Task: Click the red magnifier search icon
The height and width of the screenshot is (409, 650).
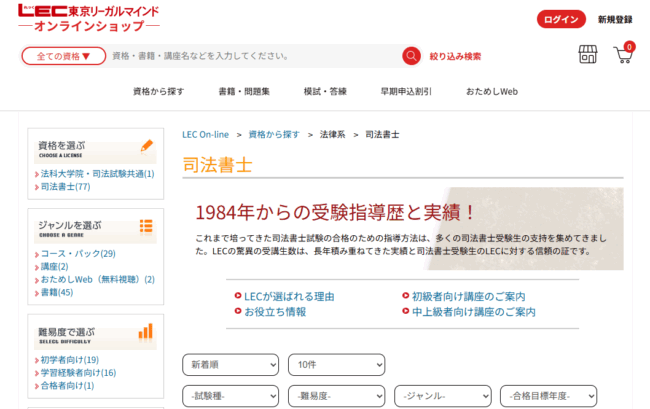Action: point(411,56)
